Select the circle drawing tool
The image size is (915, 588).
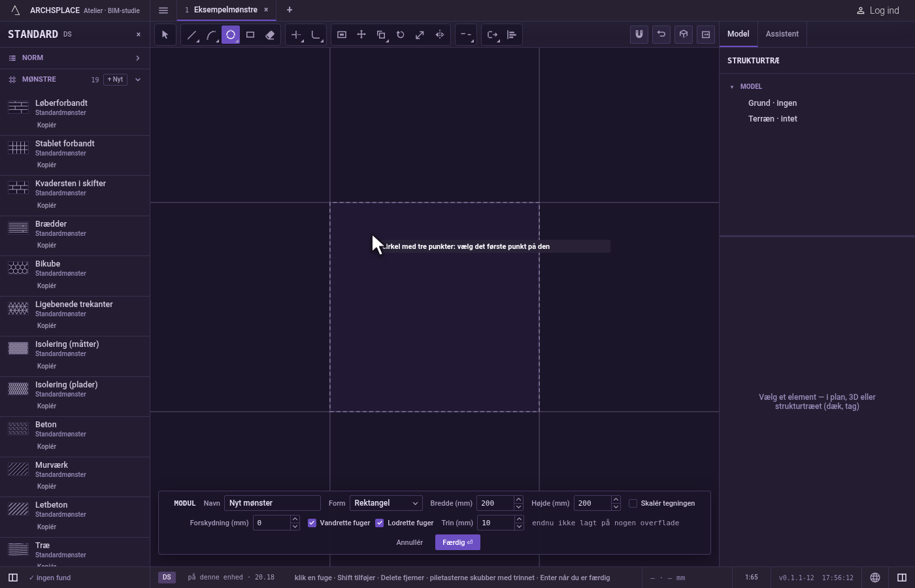(x=231, y=35)
